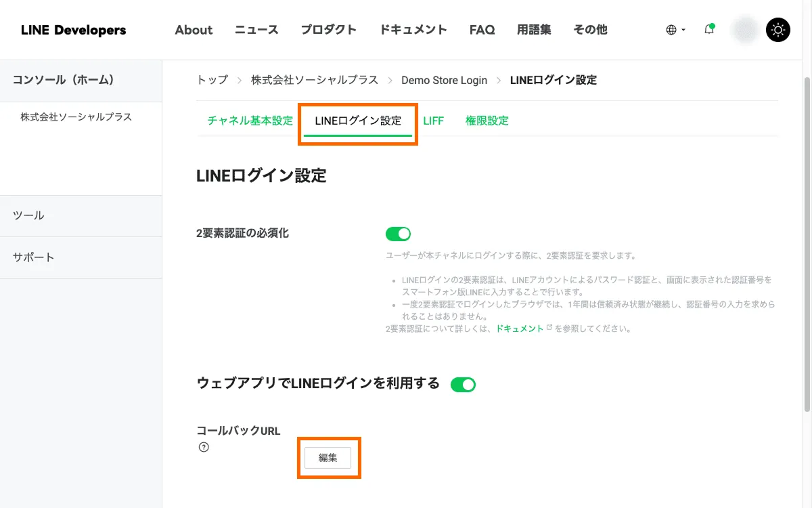
Task: Open the notifications bell icon
Action: (709, 29)
